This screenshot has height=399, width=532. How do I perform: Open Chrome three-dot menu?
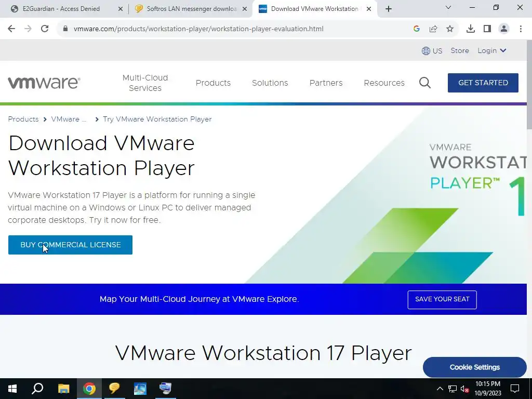(x=521, y=29)
